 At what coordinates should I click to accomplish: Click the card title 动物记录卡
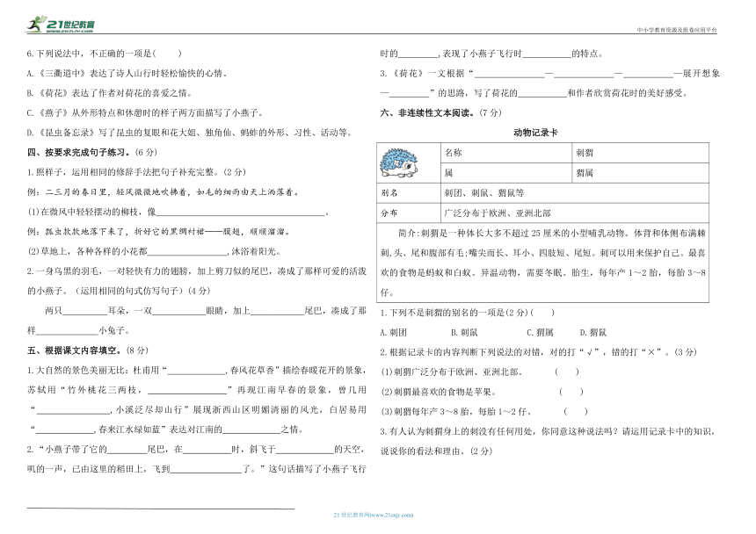point(535,133)
